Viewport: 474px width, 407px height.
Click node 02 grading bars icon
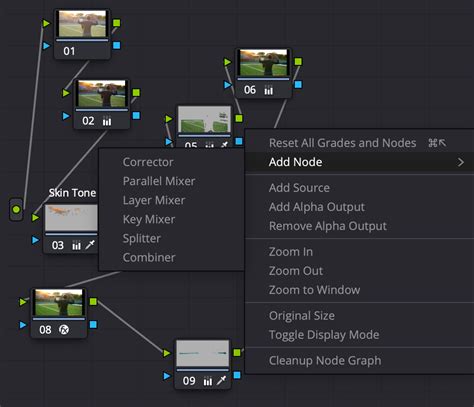click(107, 121)
